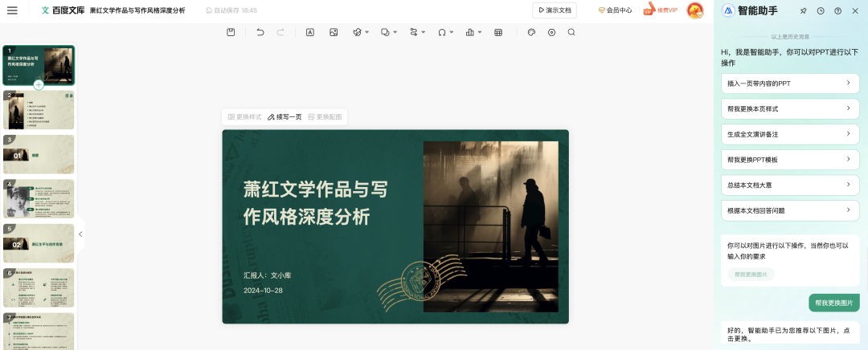Open the hamburger main menu
This screenshot has width=868, height=350.
[12, 10]
